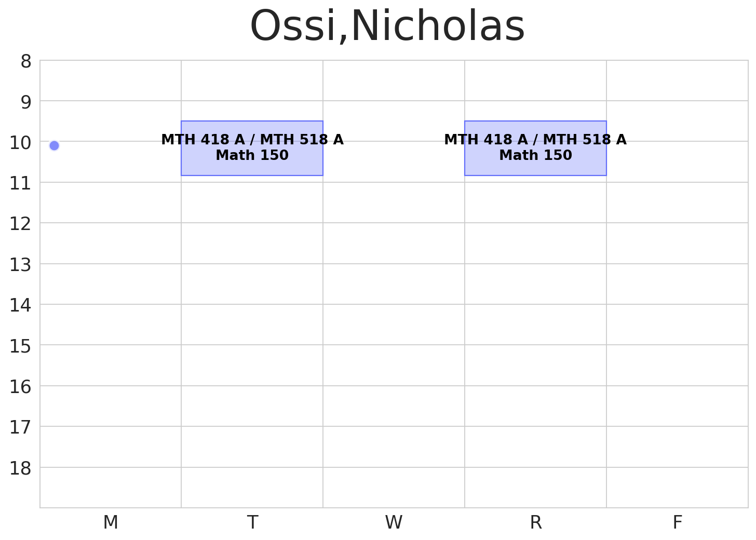Click the Ossi,Nicholas chart title
The width and height of the screenshot is (756, 540).
click(x=387, y=27)
